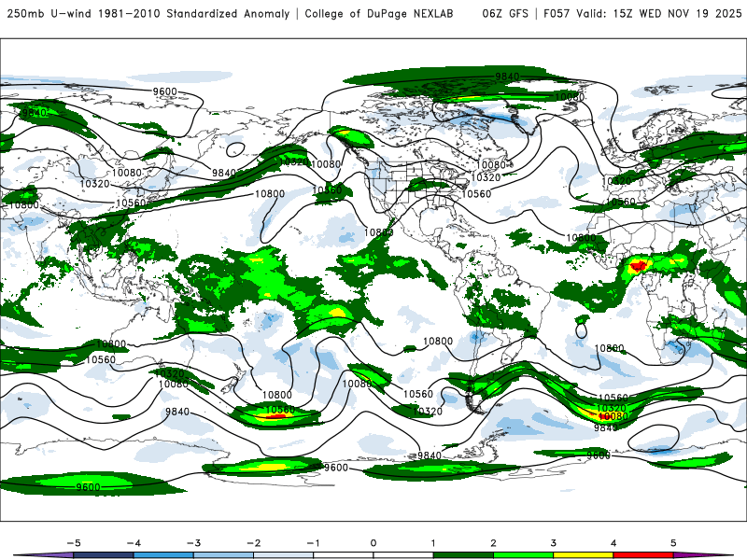This screenshot has height=560, width=747.
Task: Click the '−4' colorbar tick label
Action: (134, 543)
